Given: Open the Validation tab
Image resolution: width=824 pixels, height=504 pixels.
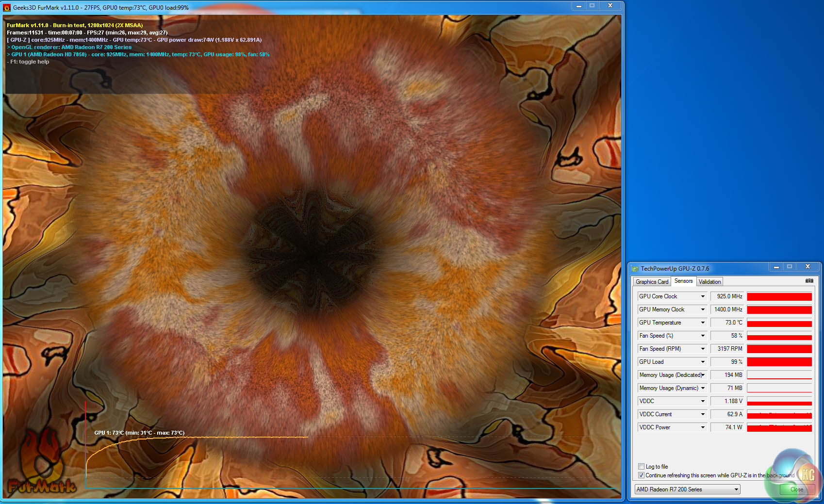Looking at the screenshot, I should pos(709,282).
